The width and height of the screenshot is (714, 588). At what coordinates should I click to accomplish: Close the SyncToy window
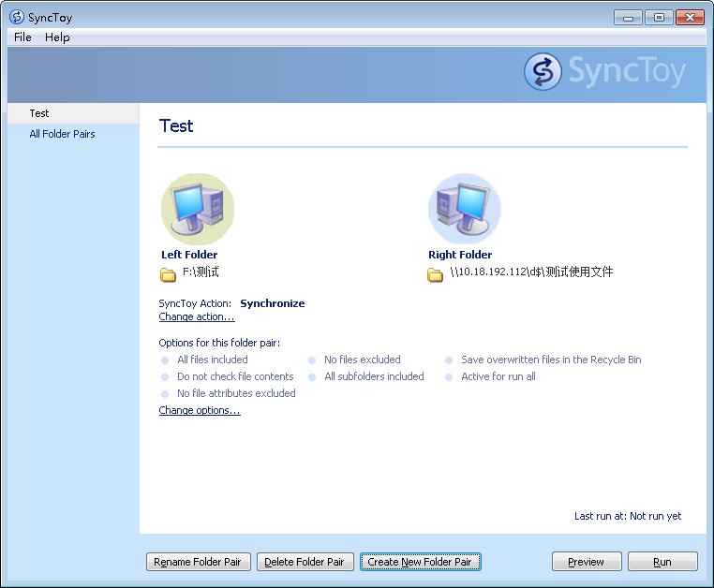point(690,18)
